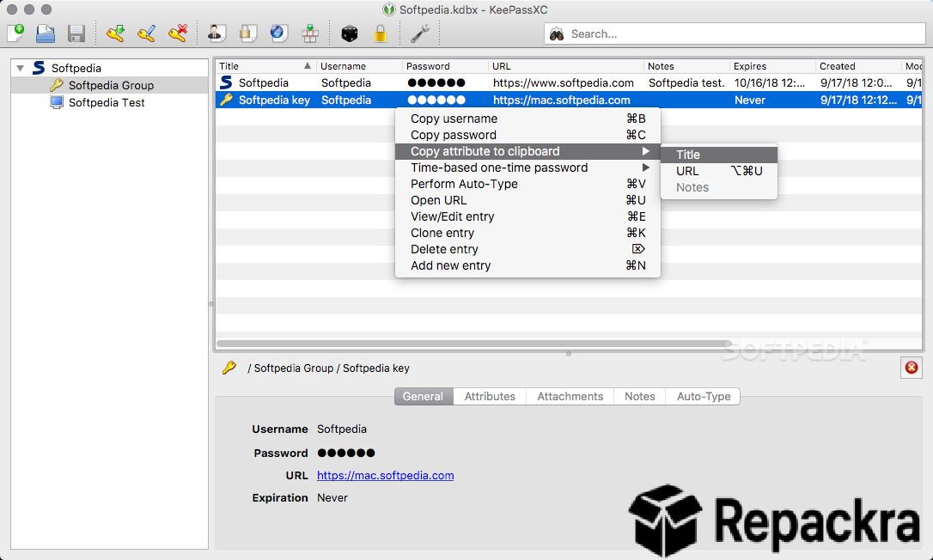Copy password via the clipboard lock icon
This screenshot has width=933, height=560.
(247, 33)
